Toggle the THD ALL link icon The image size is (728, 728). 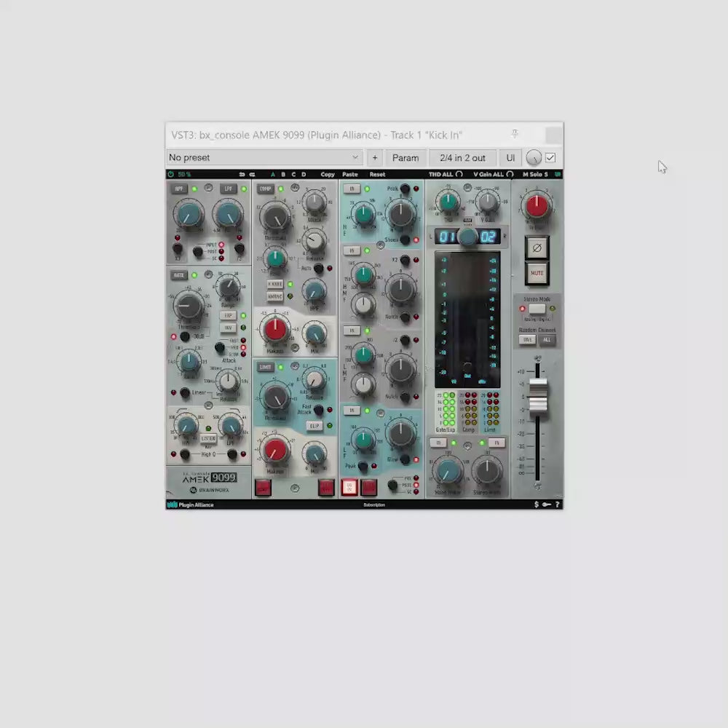459,174
